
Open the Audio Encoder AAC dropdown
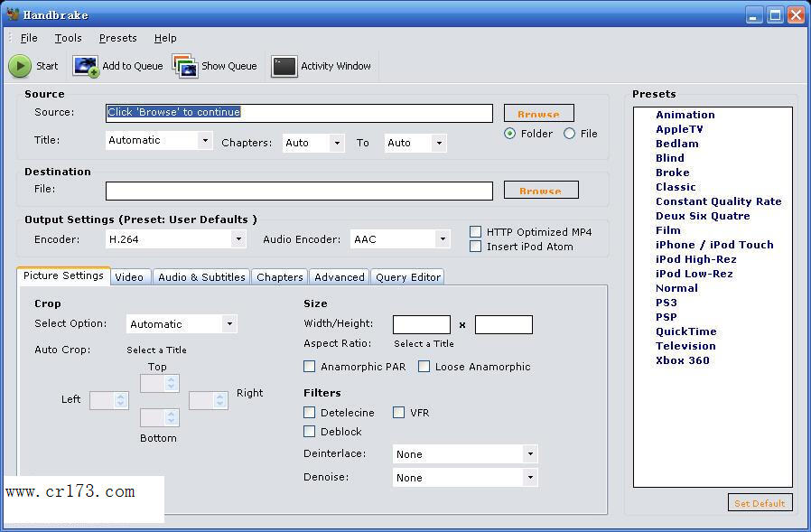(x=400, y=239)
